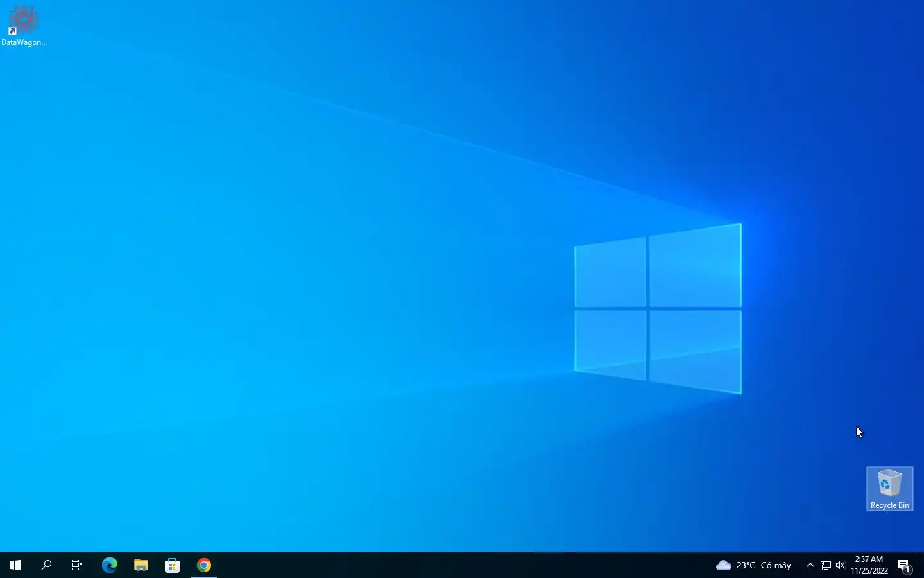Viewport: 924px width, 578px height.
Task: Open the volume speaker tray icon
Action: click(x=841, y=565)
